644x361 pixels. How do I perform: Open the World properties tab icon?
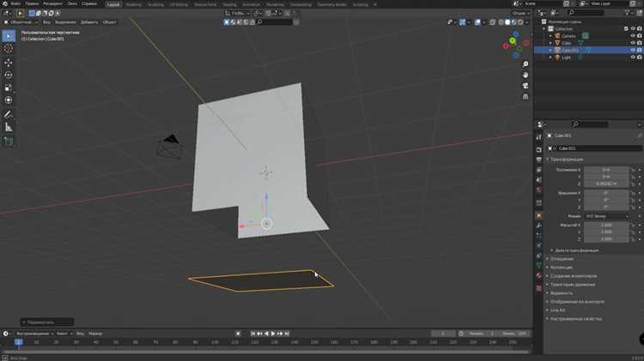pos(539,190)
